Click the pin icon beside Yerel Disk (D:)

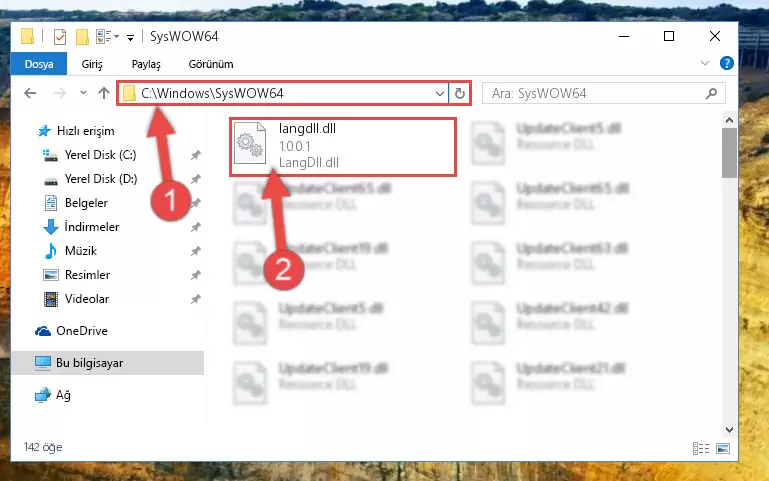coord(196,179)
